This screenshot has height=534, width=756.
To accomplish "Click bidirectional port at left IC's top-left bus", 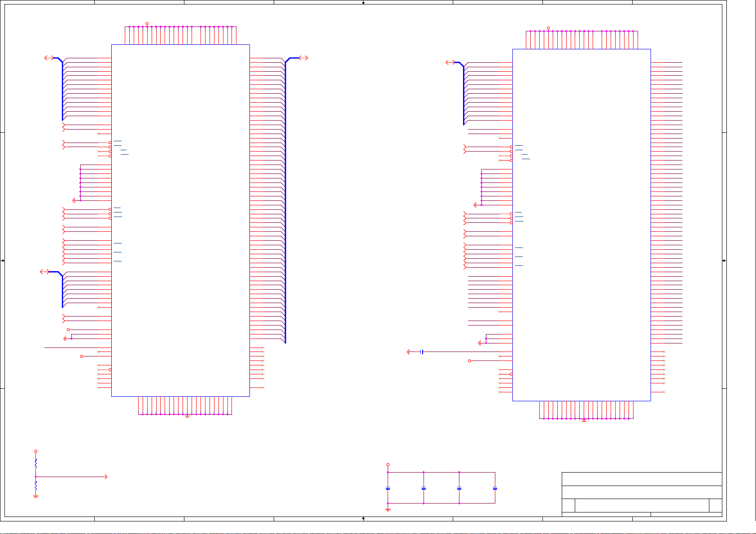I will 49,58.
